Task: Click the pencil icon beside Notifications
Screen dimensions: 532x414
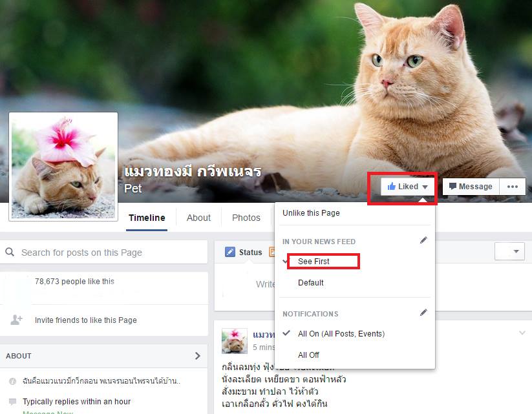Action: point(423,313)
